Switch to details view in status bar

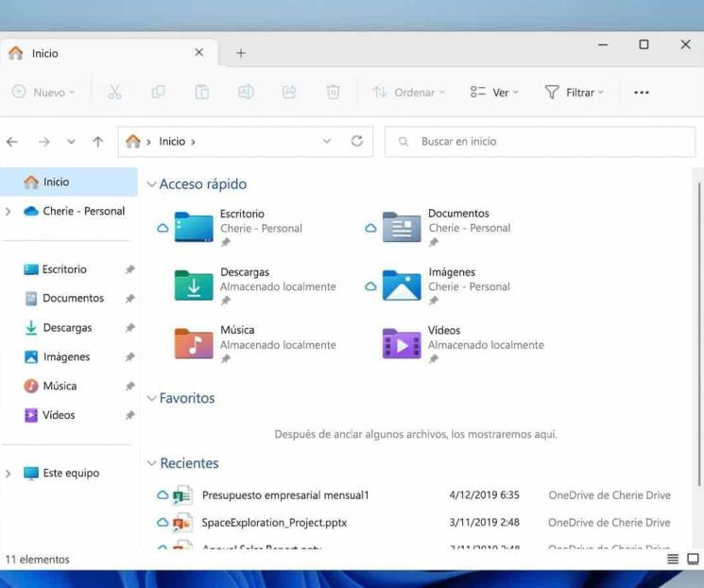click(x=673, y=559)
